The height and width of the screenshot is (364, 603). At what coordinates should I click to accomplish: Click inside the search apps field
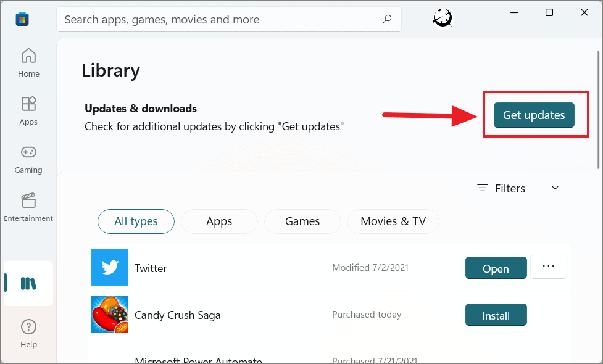216,19
